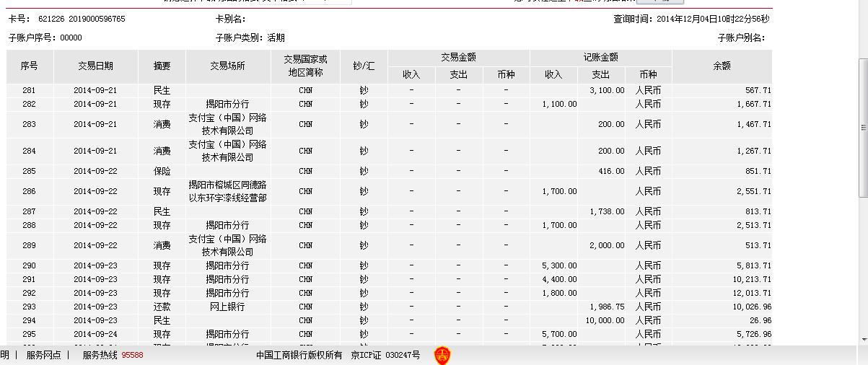Click date 2014-09-24 in row 295

tap(95, 334)
